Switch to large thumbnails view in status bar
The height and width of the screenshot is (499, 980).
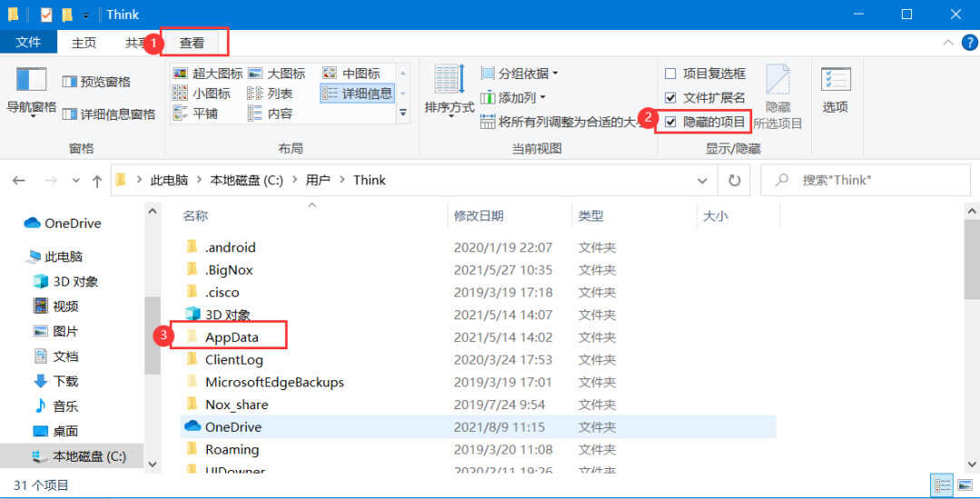coord(965,484)
